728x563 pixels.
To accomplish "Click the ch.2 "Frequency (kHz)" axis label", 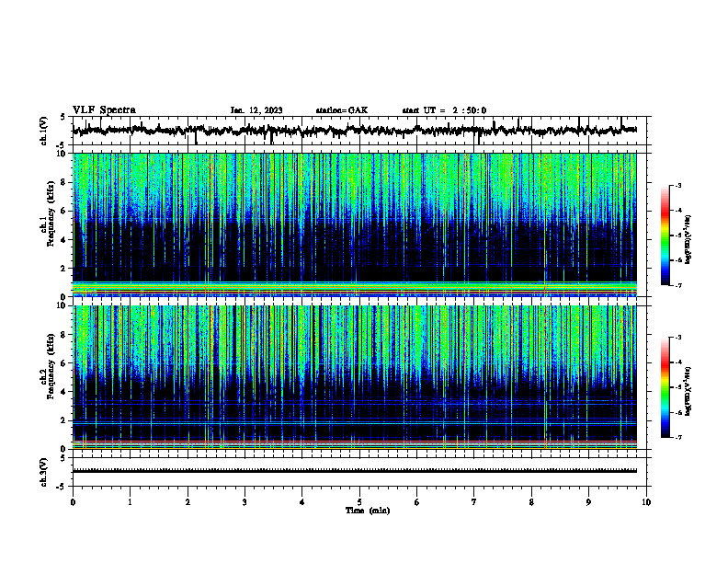I will point(51,366).
